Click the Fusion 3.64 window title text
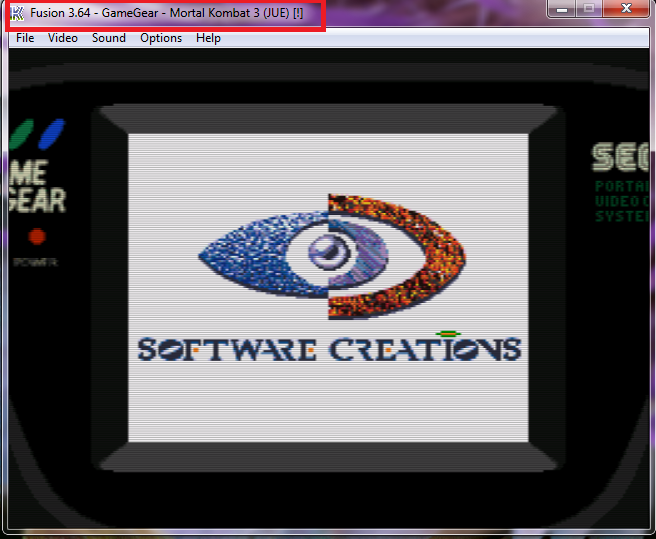Image resolution: width=656 pixels, height=539 pixels. (167, 13)
